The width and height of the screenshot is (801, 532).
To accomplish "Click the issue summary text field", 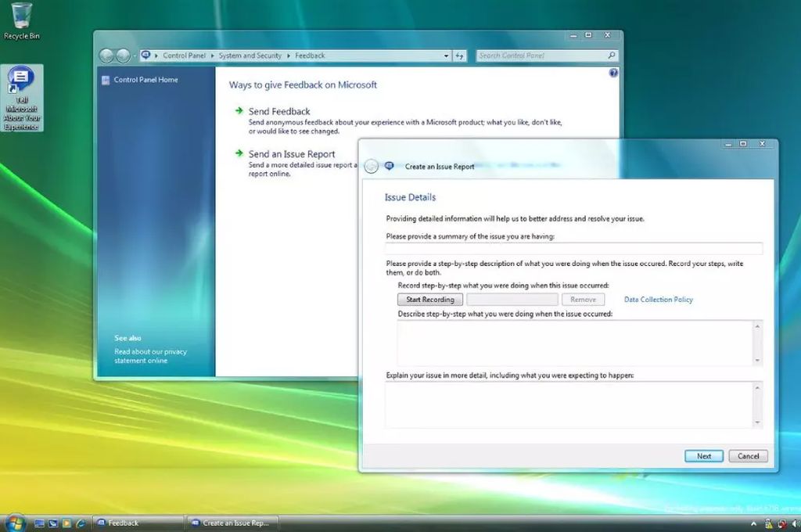I will (x=573, y=248).
